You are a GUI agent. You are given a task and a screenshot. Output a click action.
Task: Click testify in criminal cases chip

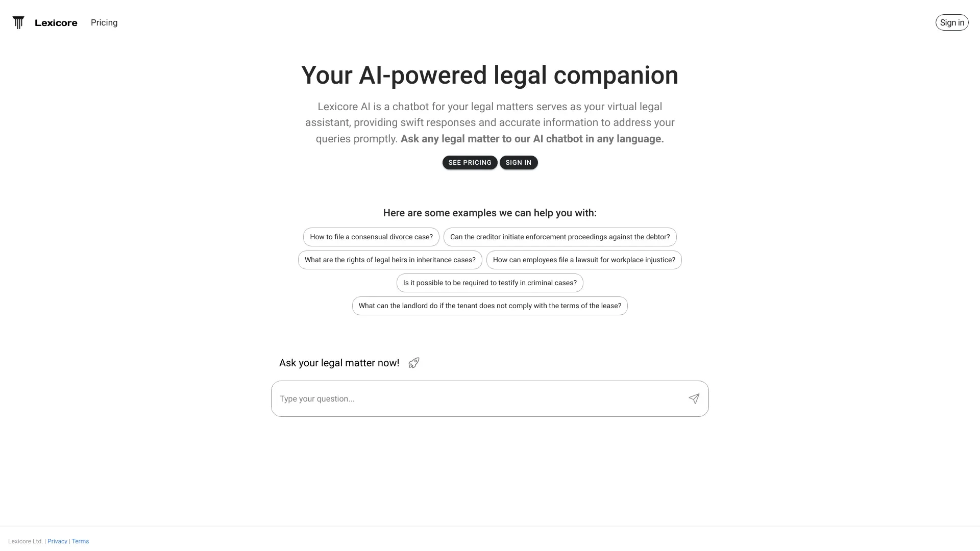pos(490,283)
